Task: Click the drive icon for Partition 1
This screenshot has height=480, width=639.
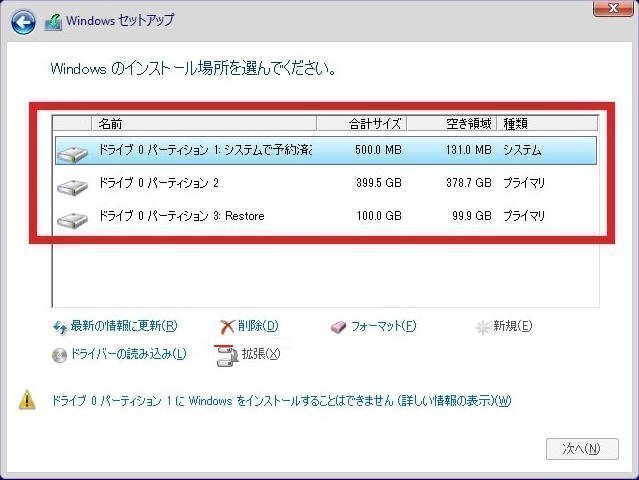Action: [73, 154]
